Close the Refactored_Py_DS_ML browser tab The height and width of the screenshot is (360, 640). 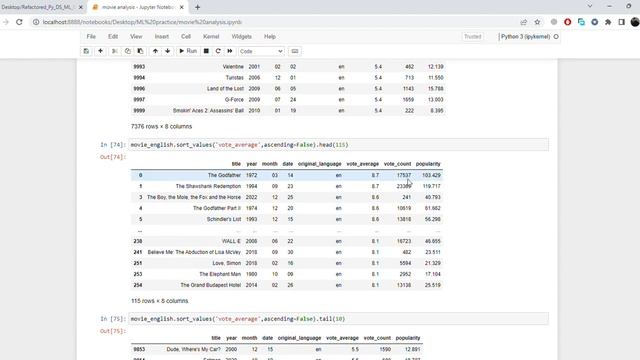(80, 7)
